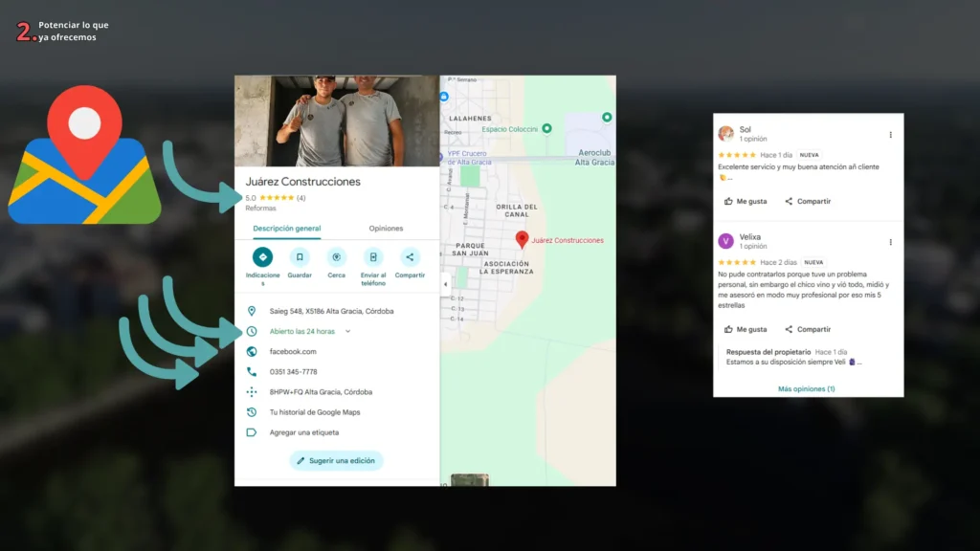Share Velixa's review with Compartir

coord(808,329)
